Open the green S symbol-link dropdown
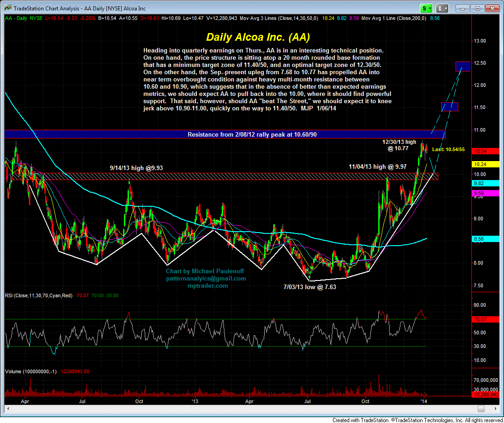 (x=427, y=8)
